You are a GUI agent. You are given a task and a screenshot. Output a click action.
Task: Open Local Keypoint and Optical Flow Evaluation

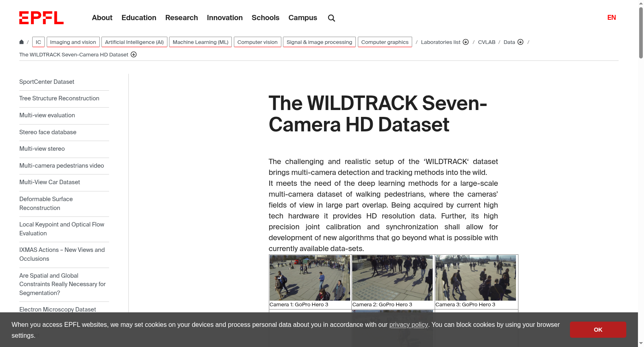pos(62,229)
